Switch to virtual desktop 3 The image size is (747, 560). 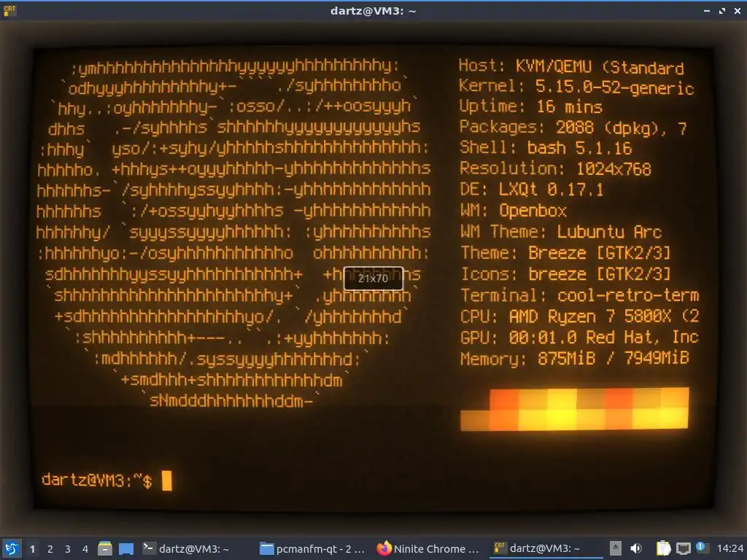click(68, 549)
